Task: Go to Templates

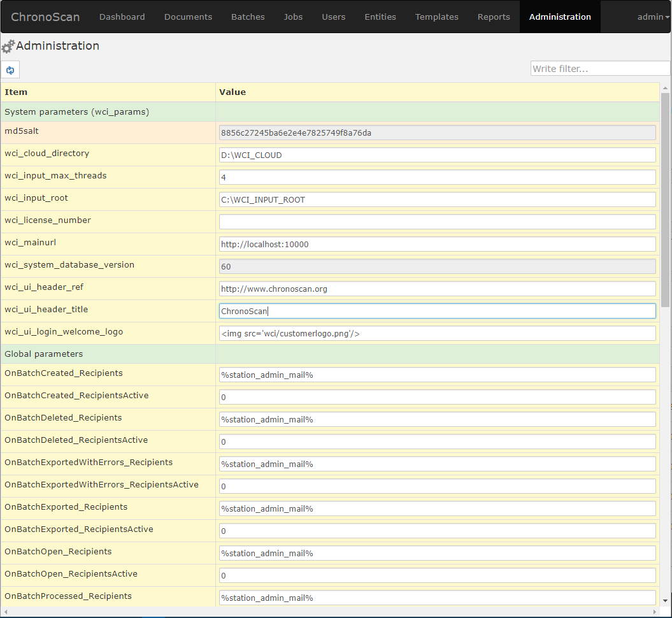Action: (x=437, y=17)
